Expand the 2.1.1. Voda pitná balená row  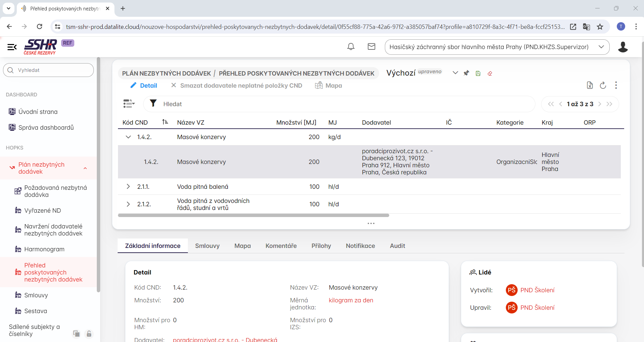tap(128, 186)
